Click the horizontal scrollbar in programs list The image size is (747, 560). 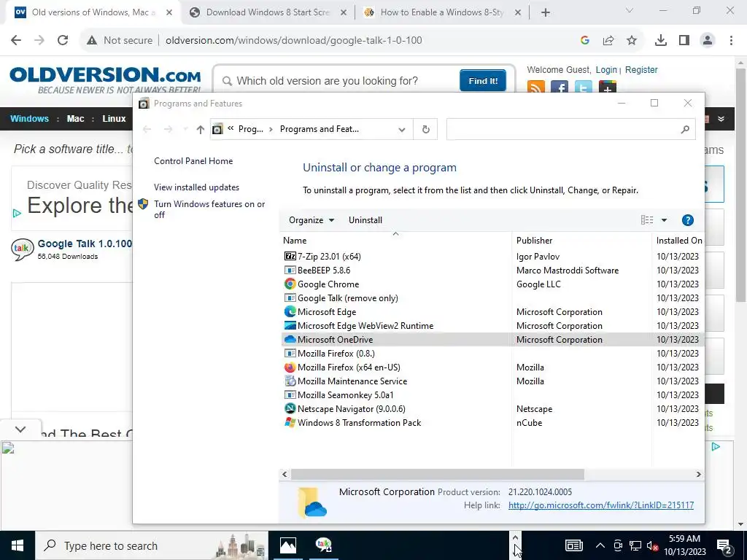click(x=438, y=474)
